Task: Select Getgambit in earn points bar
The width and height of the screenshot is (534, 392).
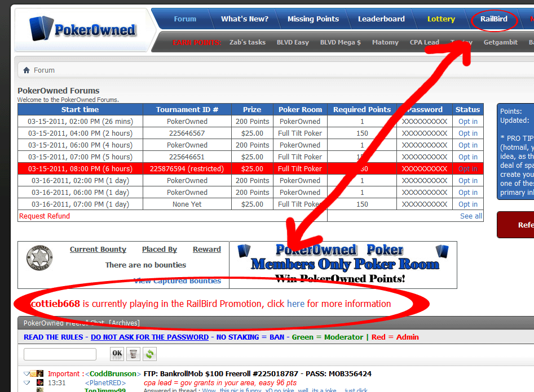Action: click(x=500, y=43)
